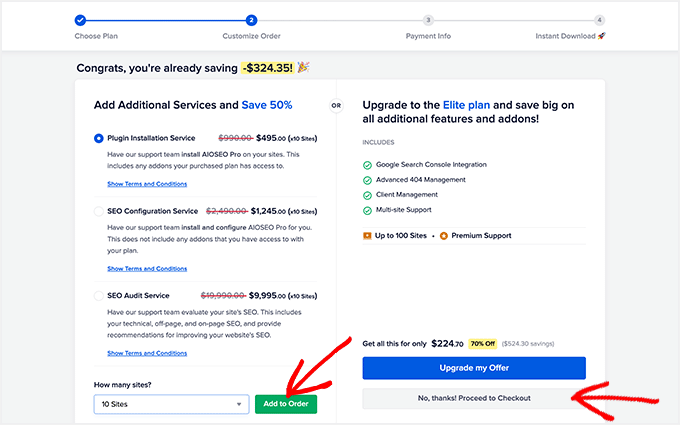
Task: Show terms under Plugin Installation Service
Action: (x=147, y=184)
